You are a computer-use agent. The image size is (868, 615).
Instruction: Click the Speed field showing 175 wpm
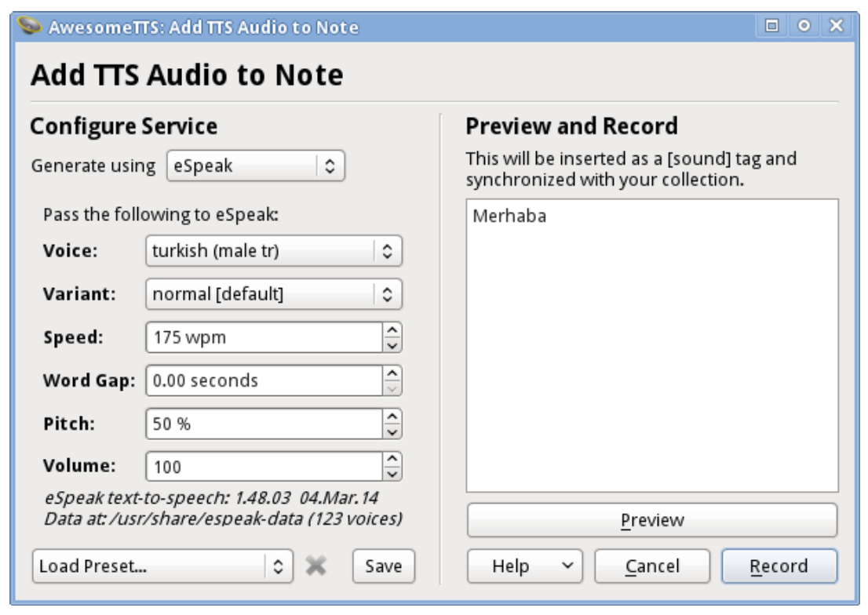(264, 337)
